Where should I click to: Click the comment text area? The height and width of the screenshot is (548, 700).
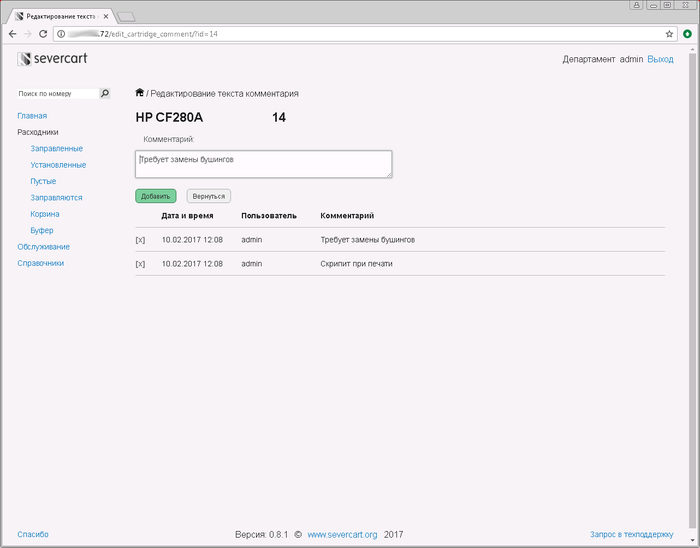click(264, 164)
